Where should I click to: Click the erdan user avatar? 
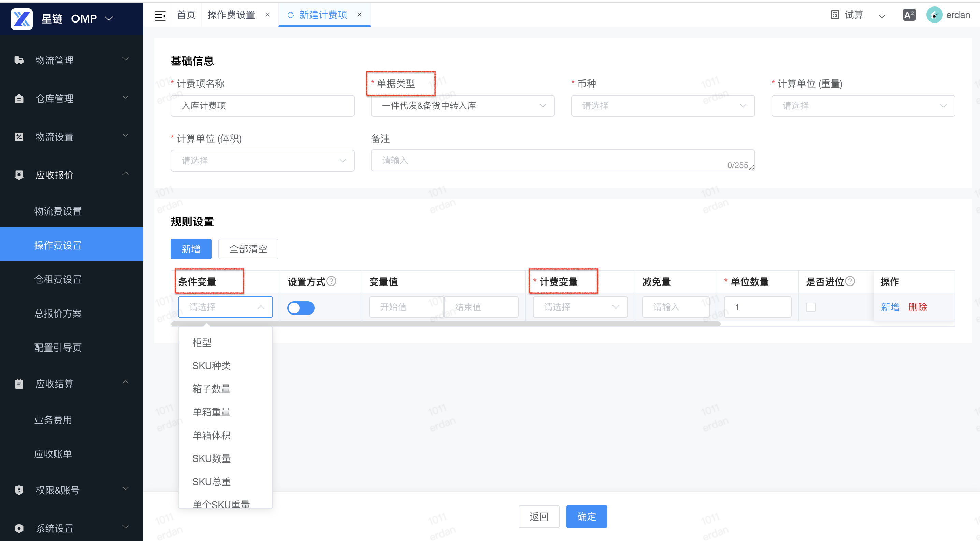pyautogui.click(x=934, y=15)
